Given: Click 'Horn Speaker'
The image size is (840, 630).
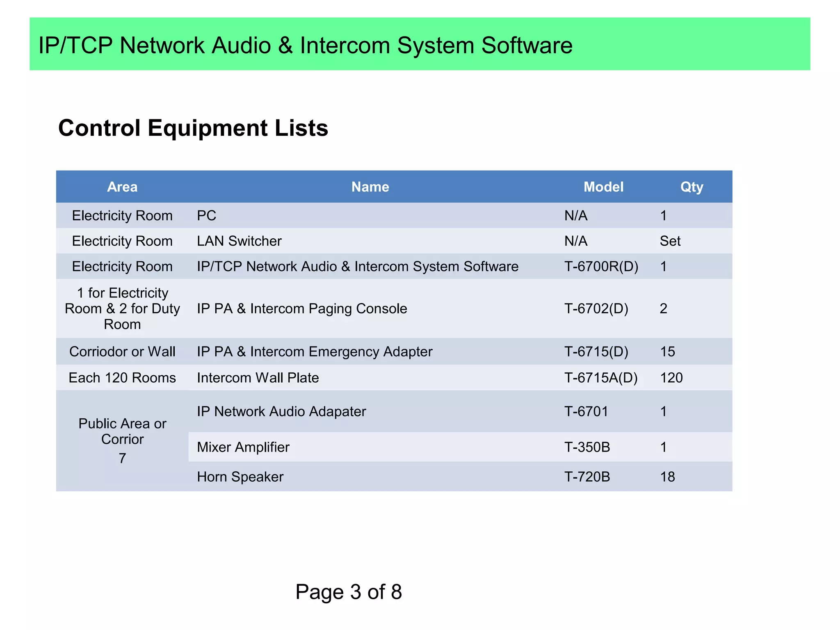Looking at the screenshot, I should pos(240,477).
